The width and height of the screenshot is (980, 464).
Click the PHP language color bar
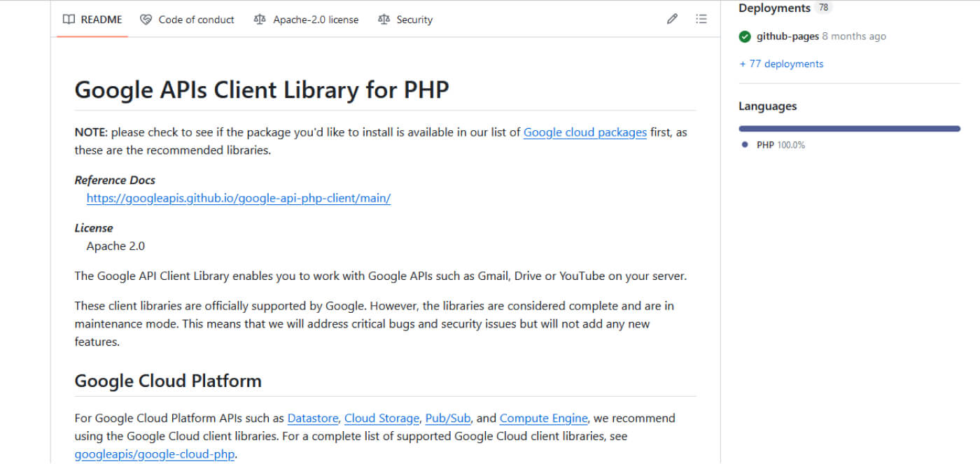click(849, 129)
